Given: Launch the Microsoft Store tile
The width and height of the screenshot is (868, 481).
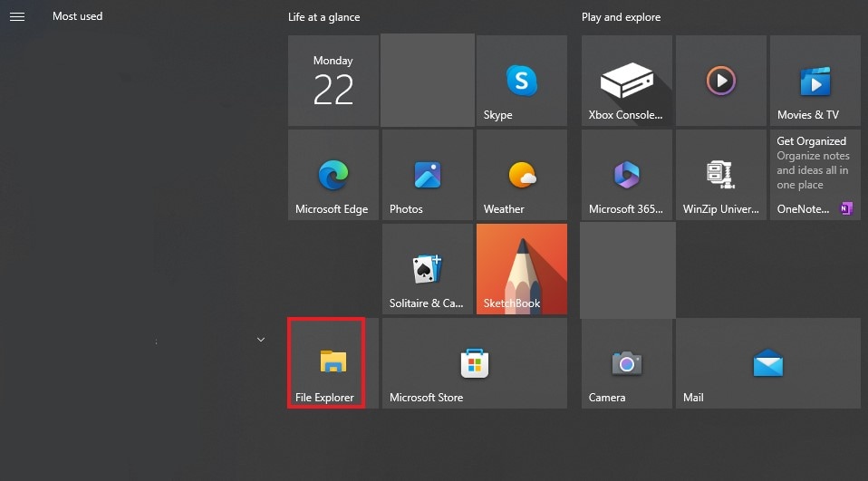Looking at the screenshot, I should pos(475,363).
